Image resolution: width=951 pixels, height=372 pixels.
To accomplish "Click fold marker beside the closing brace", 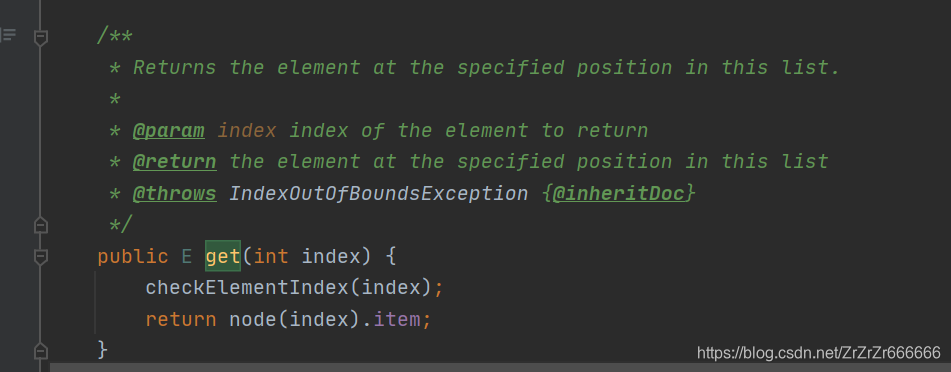I will click(x=41, y=351).
